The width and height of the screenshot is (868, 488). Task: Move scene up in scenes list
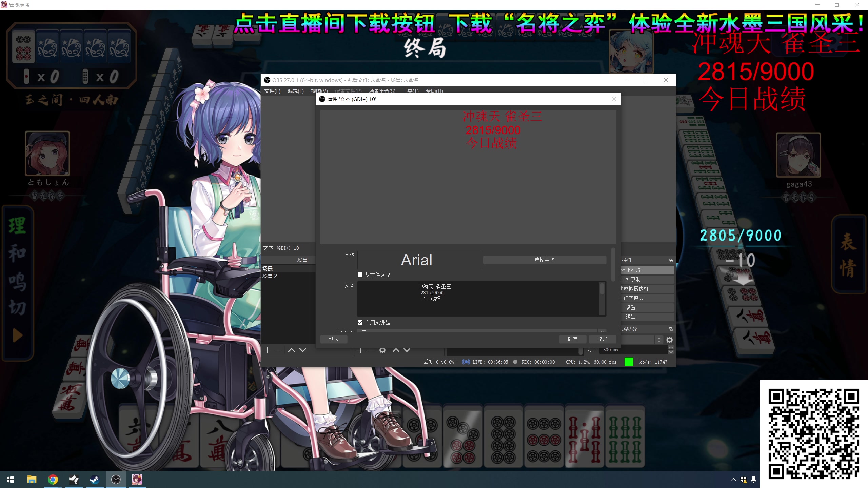click(291, 350)
